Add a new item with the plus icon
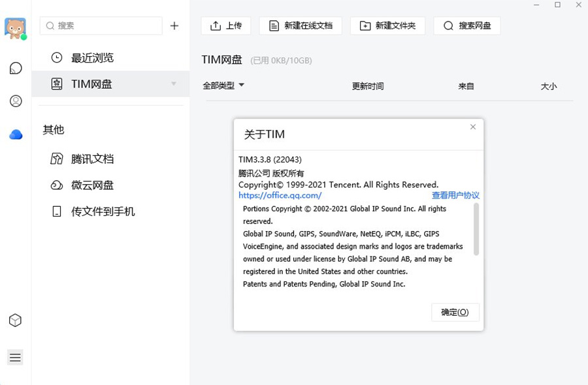 pyautogui.click(x=174, y=25)
